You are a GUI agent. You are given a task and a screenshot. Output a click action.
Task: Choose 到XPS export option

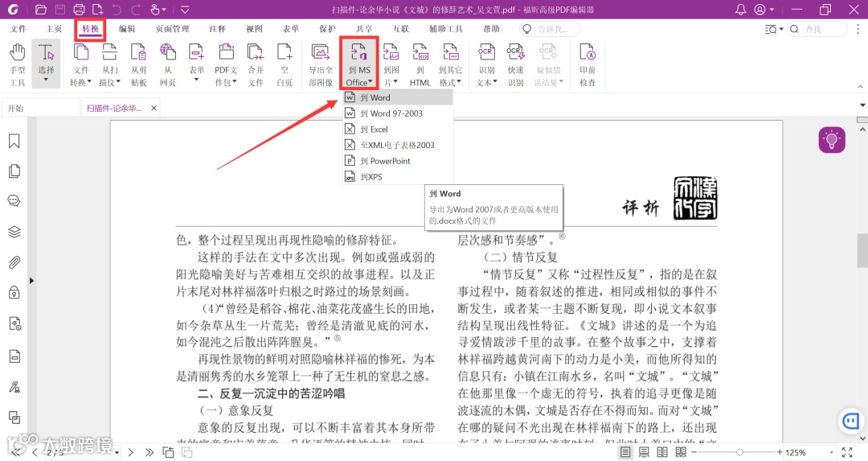coord(398,177)
